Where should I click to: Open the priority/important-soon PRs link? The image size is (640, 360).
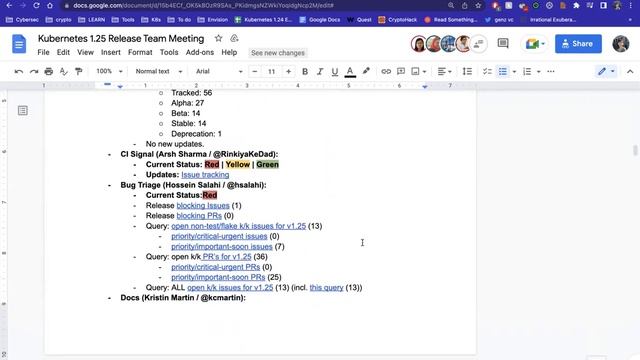(x=218, y=277)
